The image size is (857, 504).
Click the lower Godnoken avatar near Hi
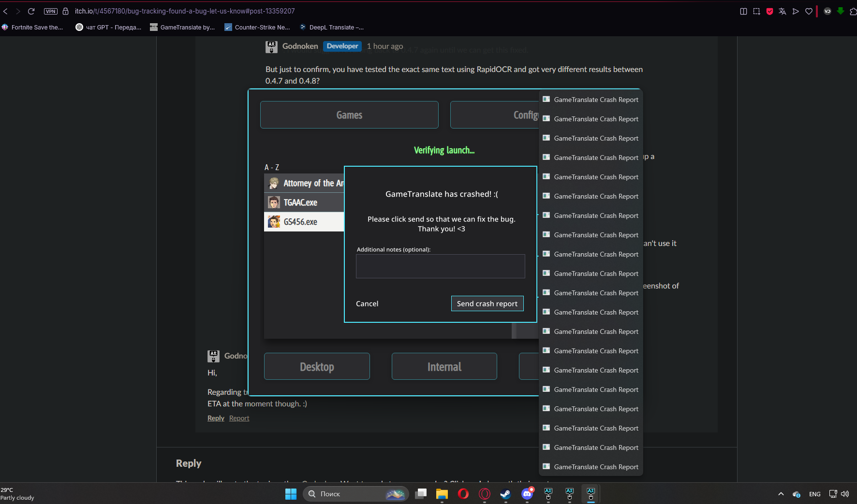(213, 356)
